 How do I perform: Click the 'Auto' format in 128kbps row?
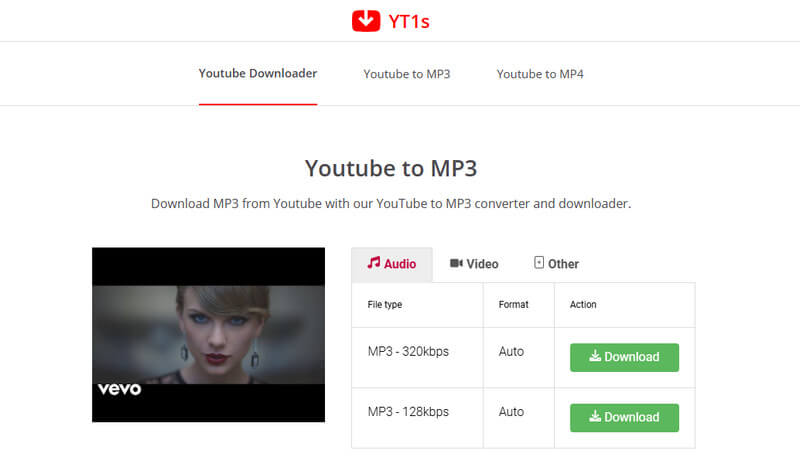pos(511,412)
